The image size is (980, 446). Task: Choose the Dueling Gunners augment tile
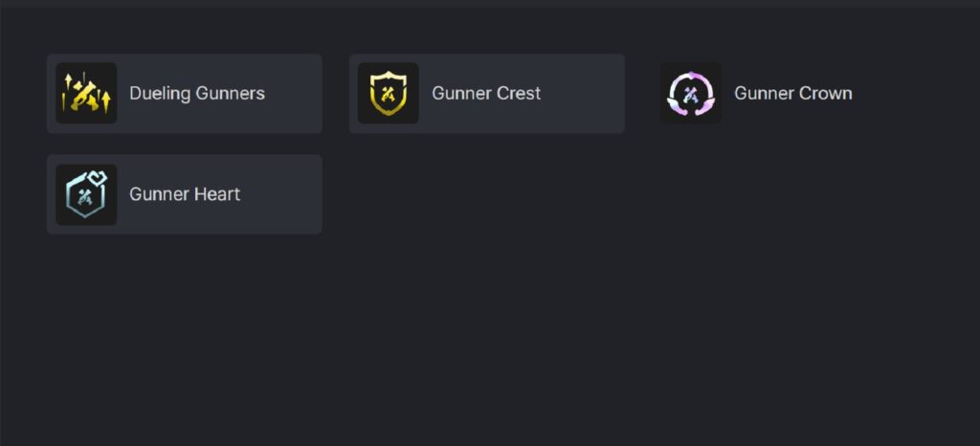184,94
